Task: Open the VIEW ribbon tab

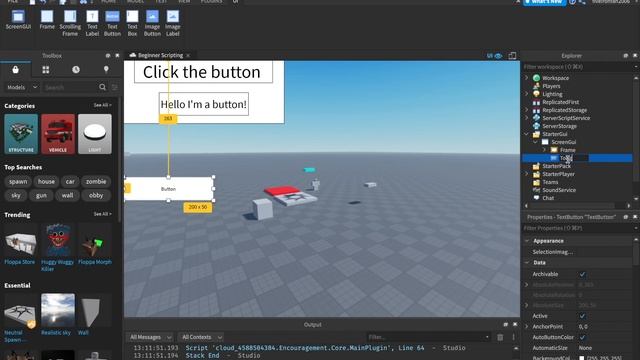Action: pos(184,2)
